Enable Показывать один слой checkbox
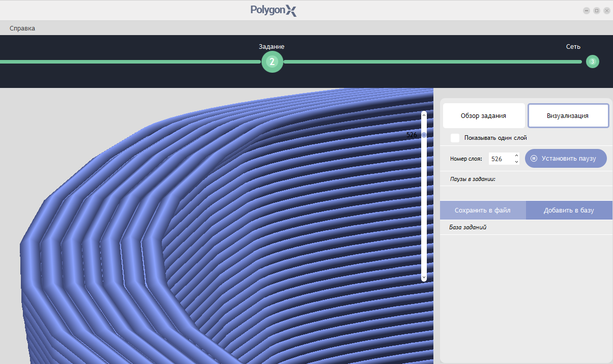This screenshot has width=613, height=364. pyautogui.click(x=455, y=138)
